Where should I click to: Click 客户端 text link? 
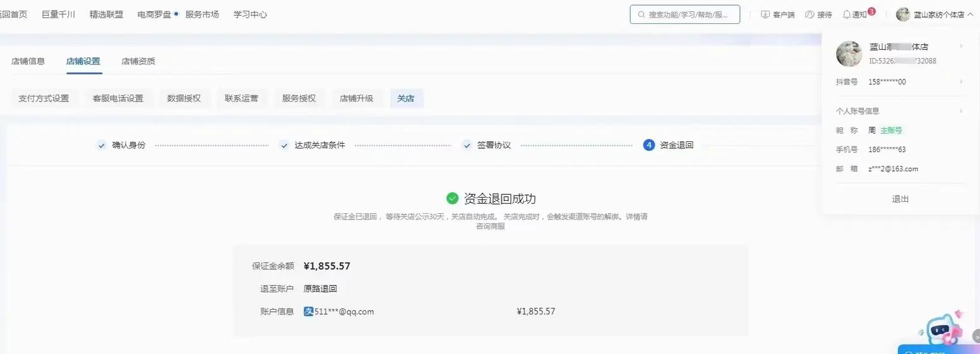click(x=784, y=15)
